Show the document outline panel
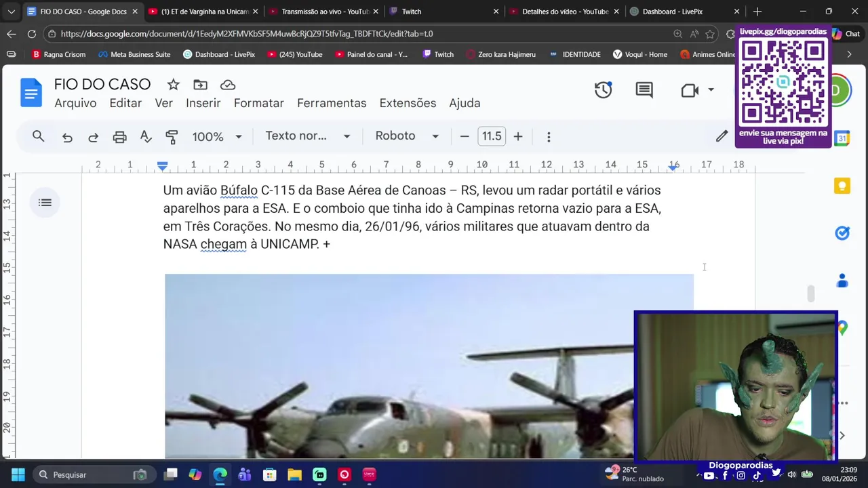The width and height of the screenshot is (868, 488). coord(45,203)
